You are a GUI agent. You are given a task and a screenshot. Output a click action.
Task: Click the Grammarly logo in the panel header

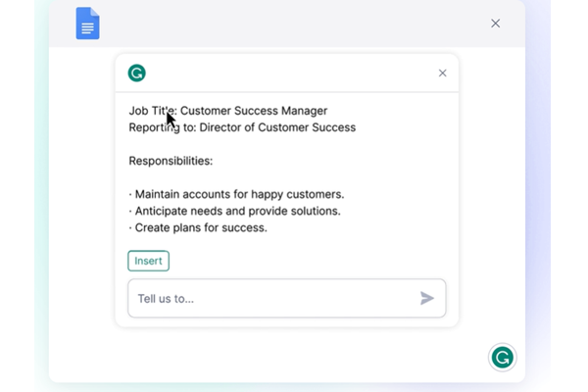point(137,73)
